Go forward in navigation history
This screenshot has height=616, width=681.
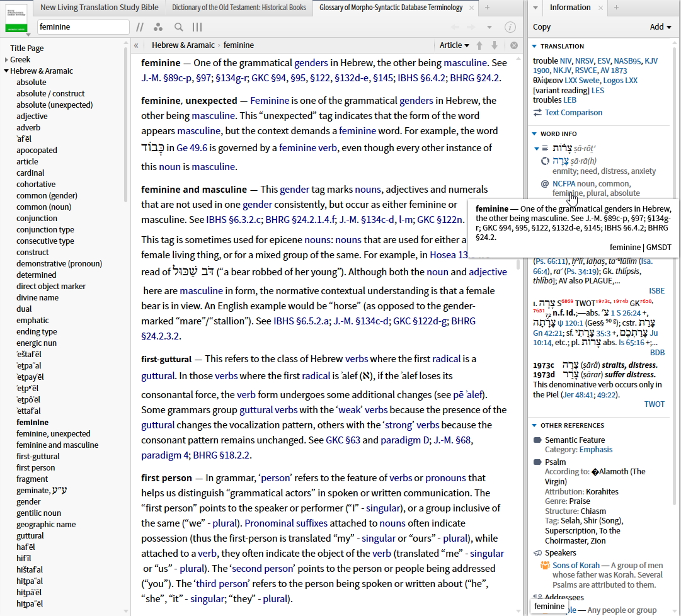tap(471, 27)
